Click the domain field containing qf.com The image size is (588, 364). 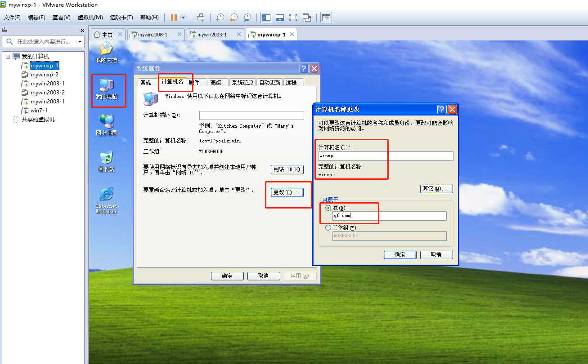(390, 216)
